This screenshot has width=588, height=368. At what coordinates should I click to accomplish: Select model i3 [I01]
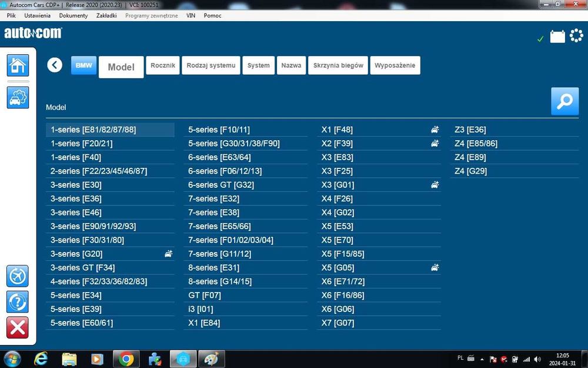246,309
